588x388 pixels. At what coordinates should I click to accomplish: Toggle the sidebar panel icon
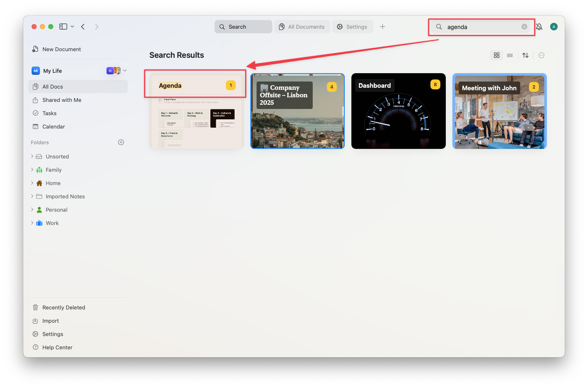(x=63, y=27)
